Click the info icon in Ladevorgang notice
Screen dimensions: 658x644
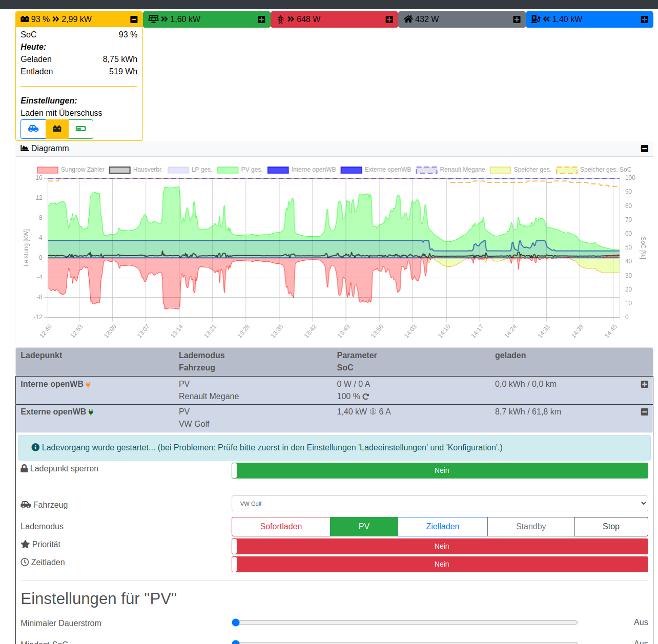(35, 447)
